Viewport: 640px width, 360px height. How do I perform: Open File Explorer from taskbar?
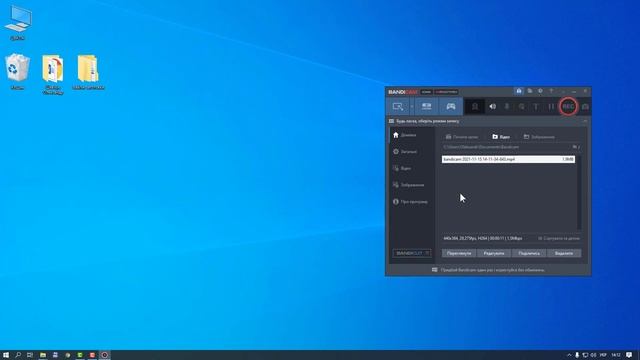tap(42, 355)
